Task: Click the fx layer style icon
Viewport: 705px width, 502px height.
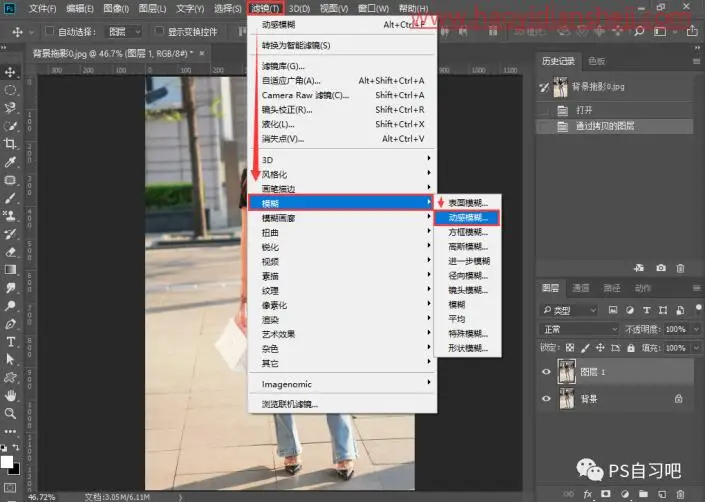Action: click(587, 493)
